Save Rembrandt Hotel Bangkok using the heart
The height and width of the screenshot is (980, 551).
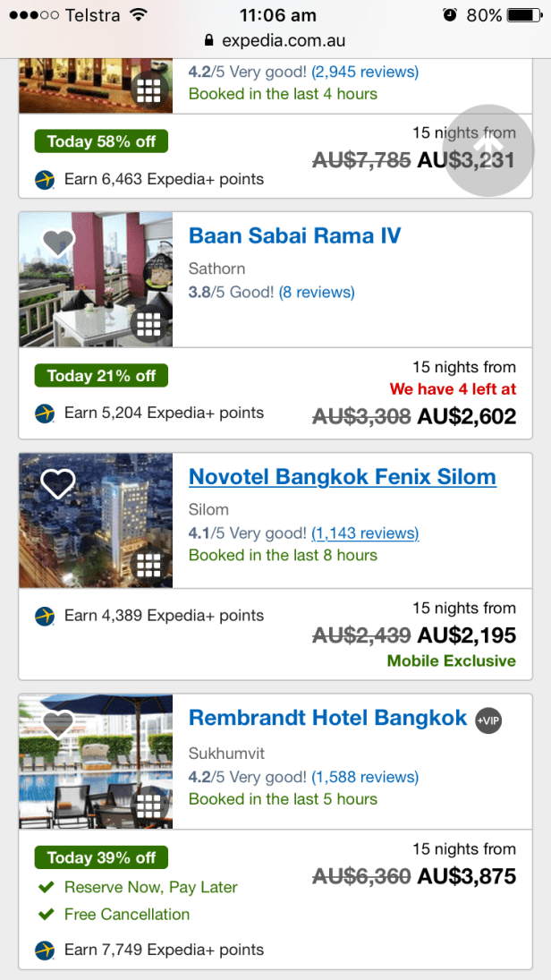(x=58, y=725)
